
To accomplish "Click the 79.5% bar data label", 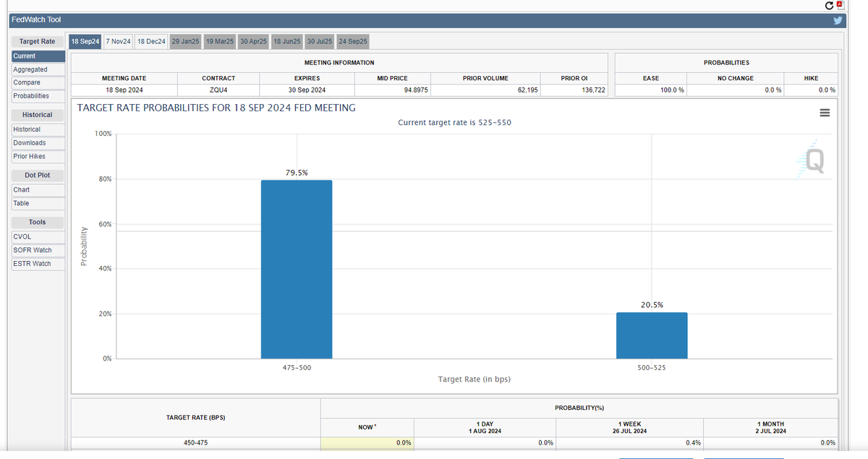I will coord(297,173).
